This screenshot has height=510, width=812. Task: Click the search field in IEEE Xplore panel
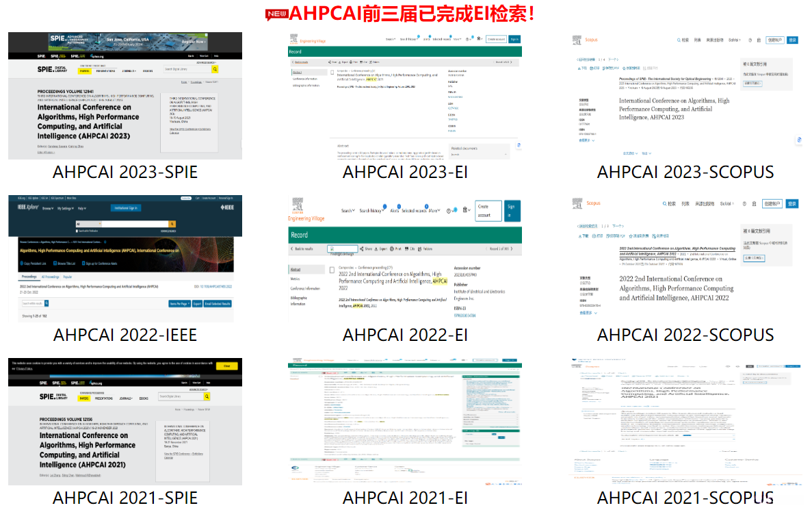135,224
